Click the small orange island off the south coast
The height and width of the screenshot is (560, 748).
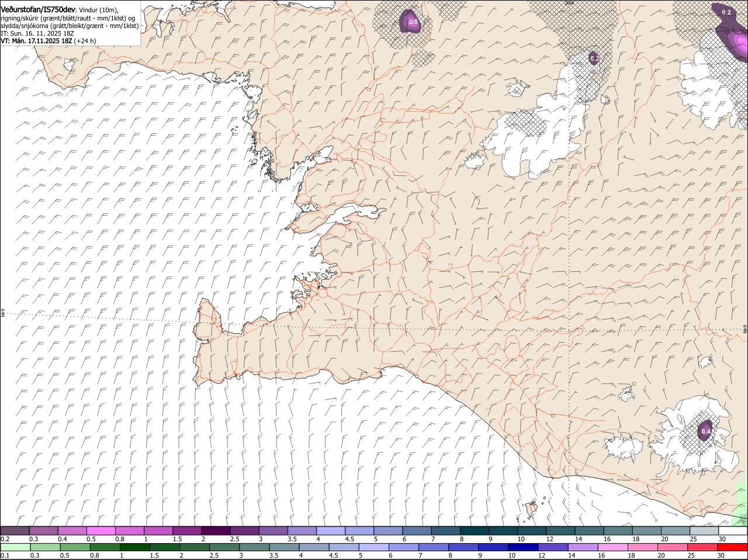coord(532,508)
